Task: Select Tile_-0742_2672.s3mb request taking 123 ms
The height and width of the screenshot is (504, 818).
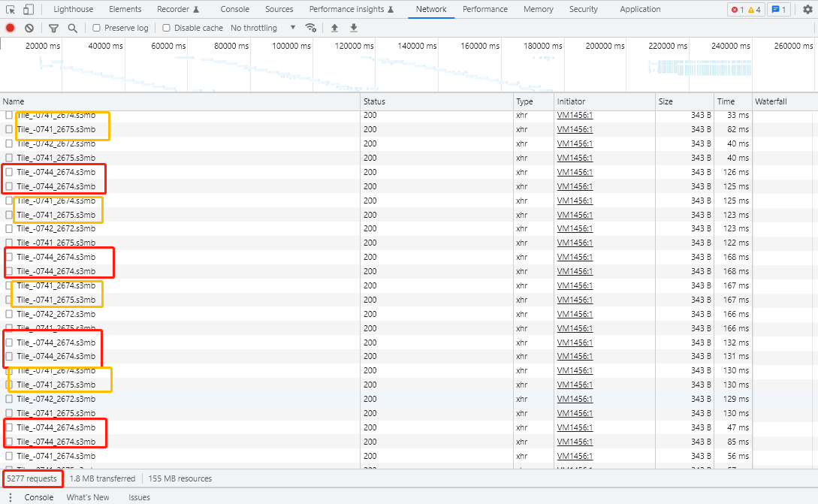Action: coord(56,228)
